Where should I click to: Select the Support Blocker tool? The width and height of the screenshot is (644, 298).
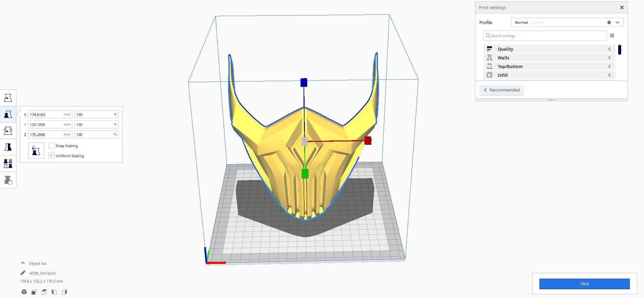(x=8, y=180)
